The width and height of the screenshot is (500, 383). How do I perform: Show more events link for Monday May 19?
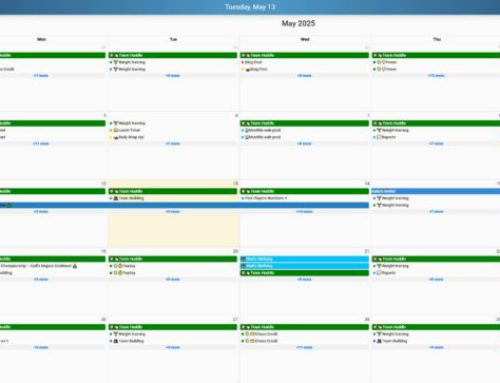click(41, 279)
